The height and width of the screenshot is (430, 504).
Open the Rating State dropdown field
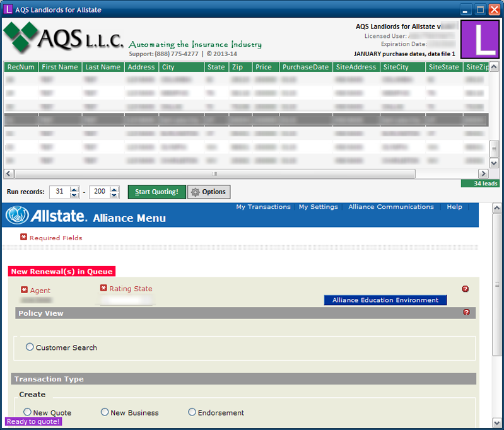127,301
